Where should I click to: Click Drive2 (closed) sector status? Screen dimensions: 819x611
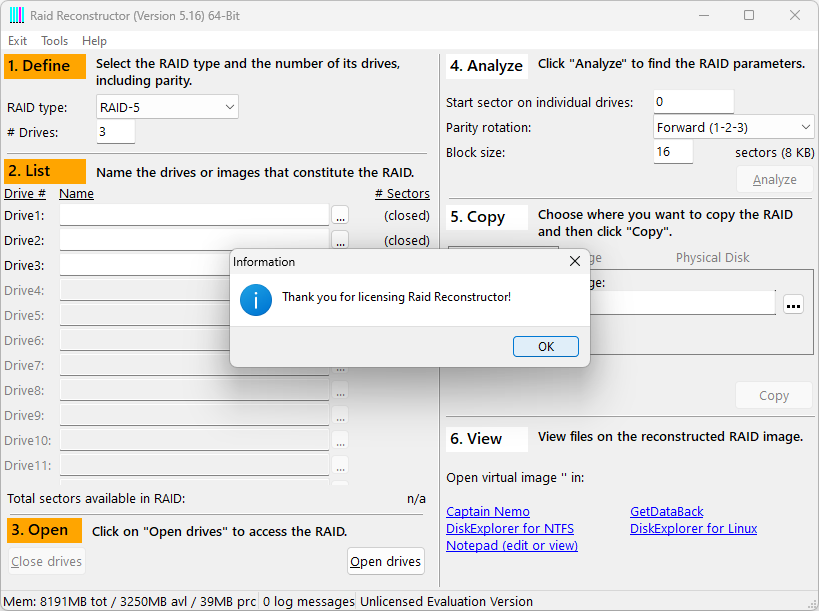pos(407,240)
